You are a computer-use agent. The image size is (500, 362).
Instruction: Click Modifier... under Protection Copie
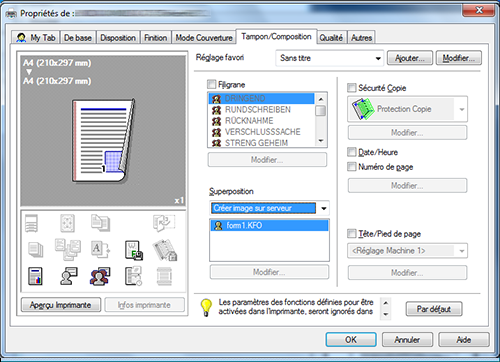point(407,133)
